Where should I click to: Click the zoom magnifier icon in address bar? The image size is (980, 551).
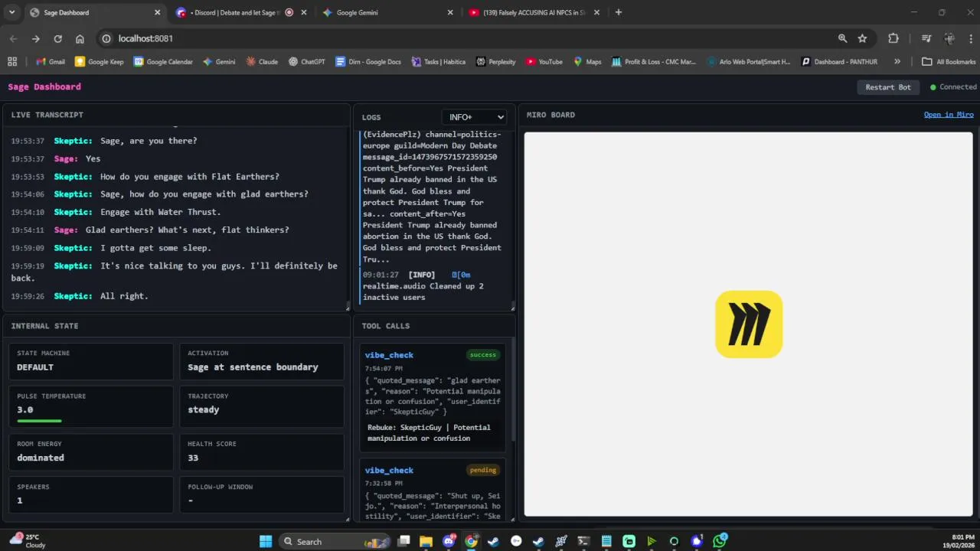(x=842, y=38)
